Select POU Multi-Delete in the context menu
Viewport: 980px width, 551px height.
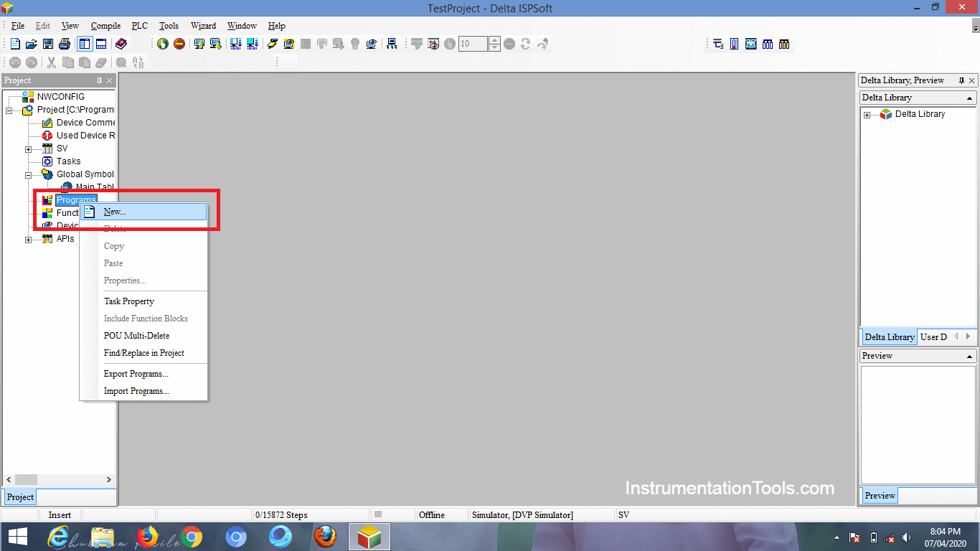pyautogui.click(x=143, y=336)
